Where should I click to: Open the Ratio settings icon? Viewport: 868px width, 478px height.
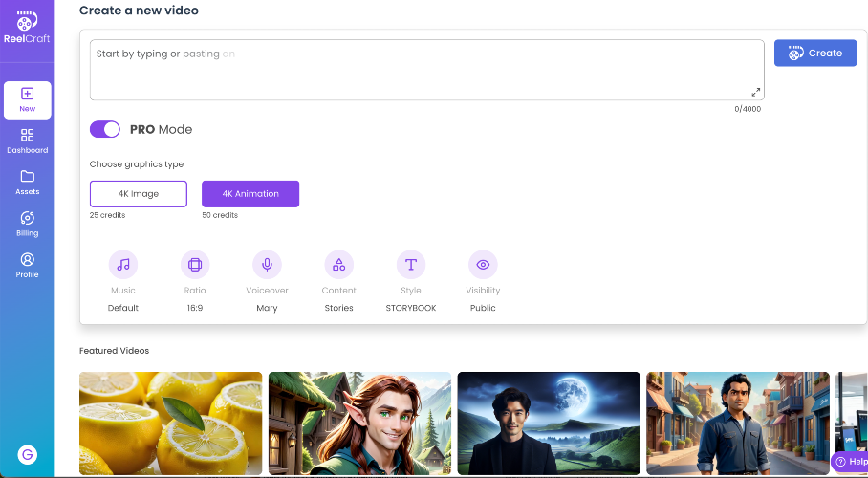click(195, 265)
